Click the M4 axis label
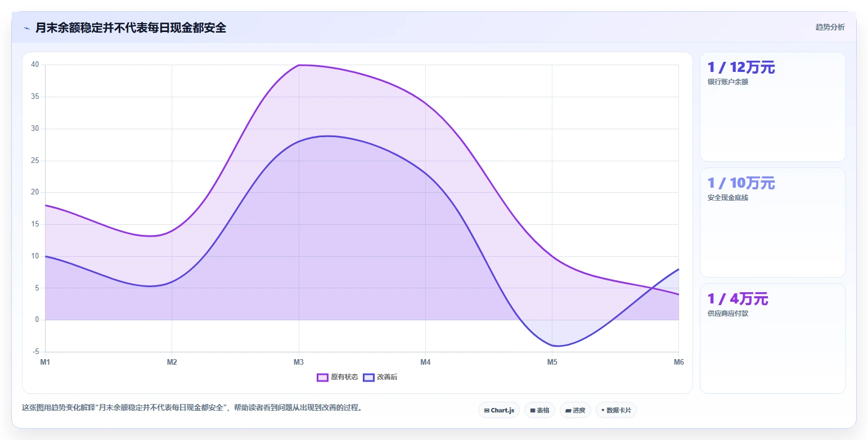The image size is (868, 440). (425, 362)
